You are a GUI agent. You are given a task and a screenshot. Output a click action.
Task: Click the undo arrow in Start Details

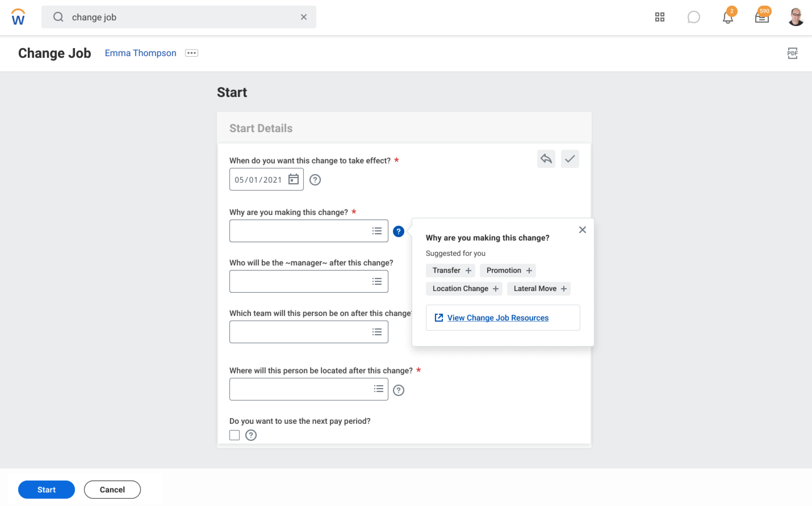pos(546,159)
